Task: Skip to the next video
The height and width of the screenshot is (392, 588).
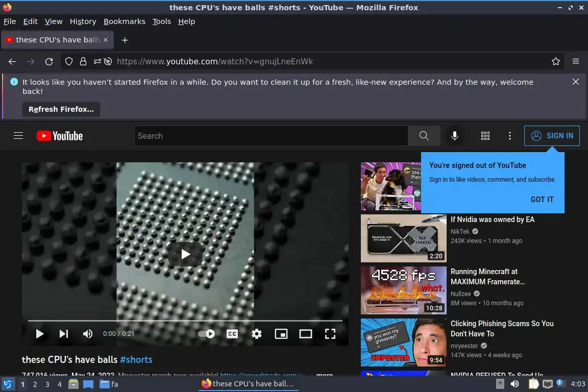Action: [64, 334]
